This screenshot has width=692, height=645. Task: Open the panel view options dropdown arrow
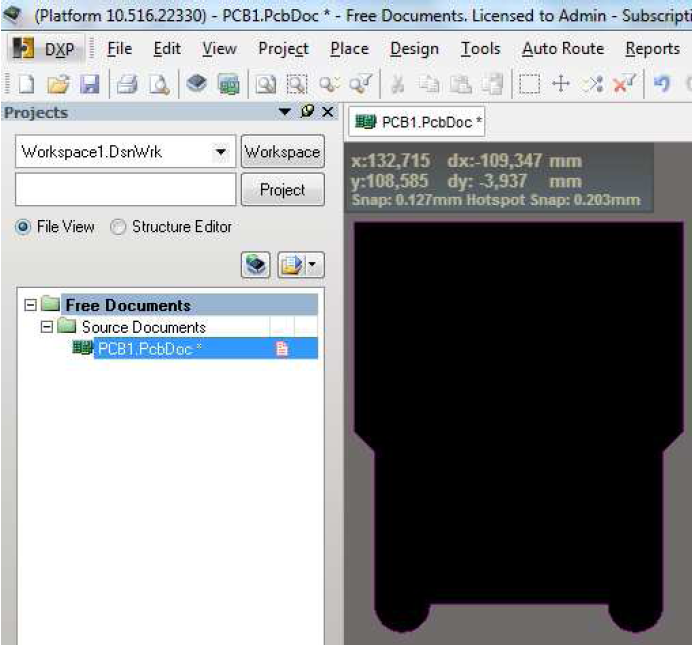312,265
